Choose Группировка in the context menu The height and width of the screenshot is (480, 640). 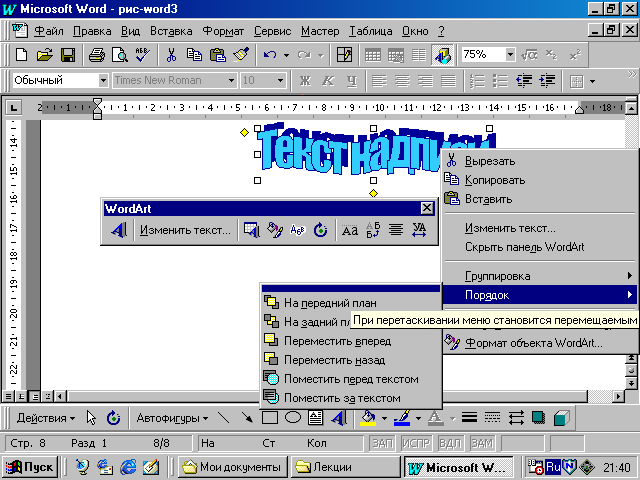(x=540, y=276)
